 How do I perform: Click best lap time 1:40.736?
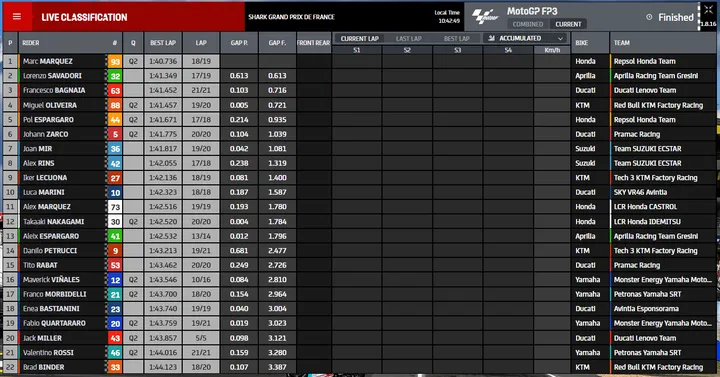163,61
